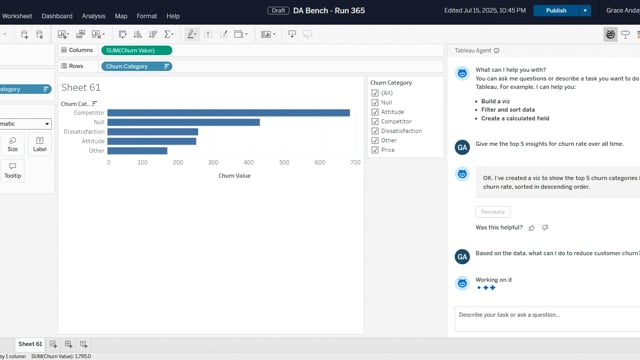Viewport: 640px width, 360px height.
Task: Open the marks type dropdown
Action: click(x=26, y=124)
